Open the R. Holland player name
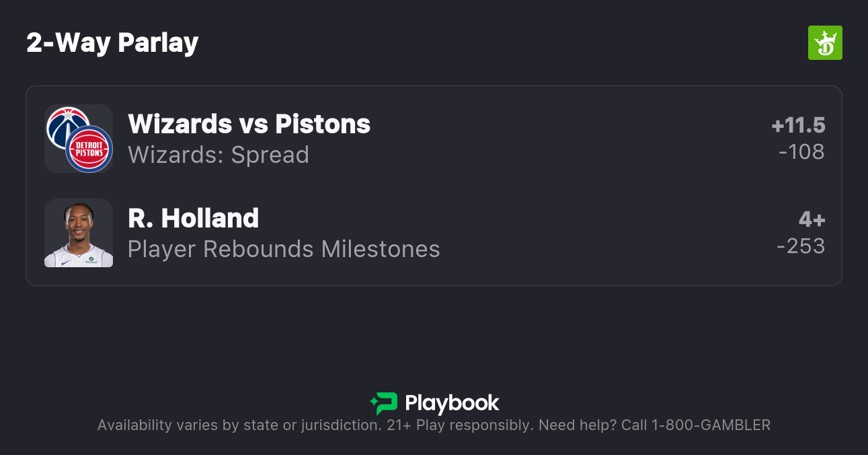The height and width of the screenshot is (455, 868). (x=193, y=218)
